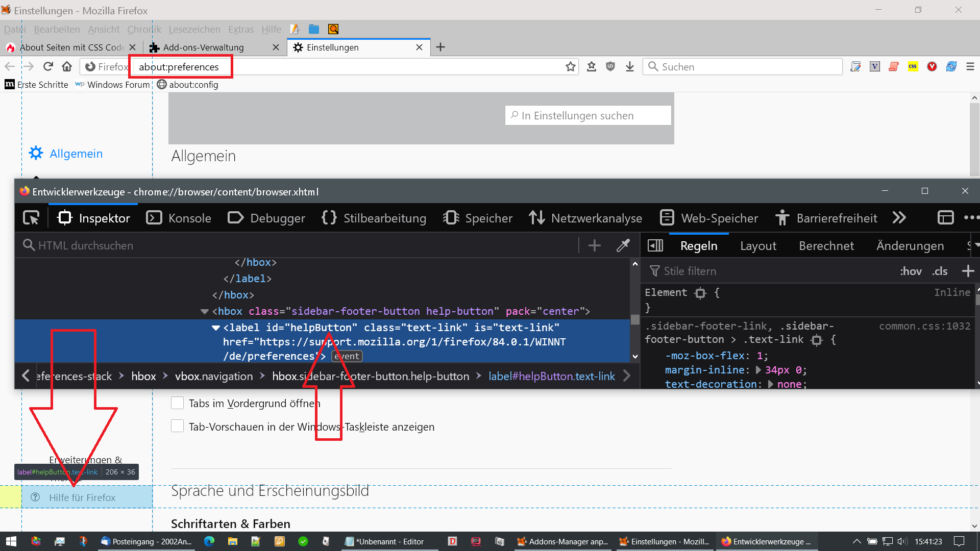Check 'Tabs im Vordergrund öffnen' checkbox
Viewport: 980px width, 551px height.
click(x=177, y=403)
